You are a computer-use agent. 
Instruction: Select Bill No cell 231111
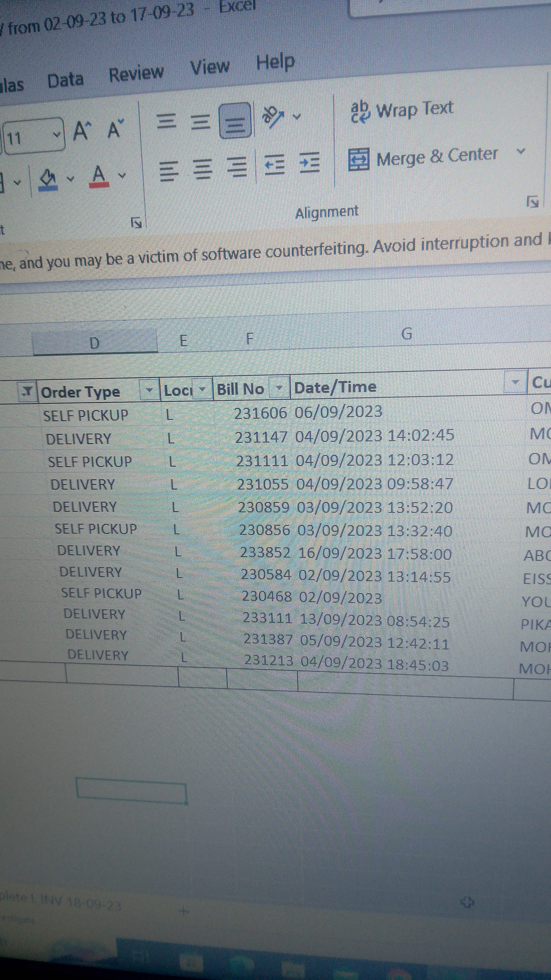(x=262, y=460)
